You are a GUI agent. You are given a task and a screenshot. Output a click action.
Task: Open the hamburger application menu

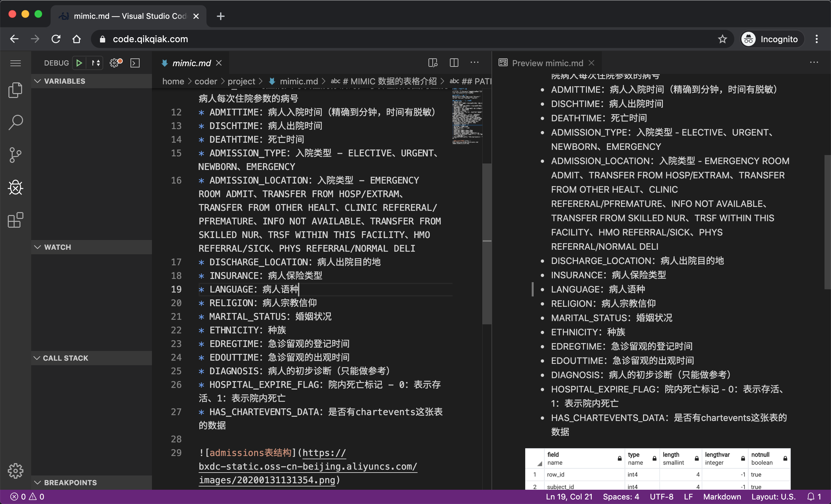pos(16,63)
